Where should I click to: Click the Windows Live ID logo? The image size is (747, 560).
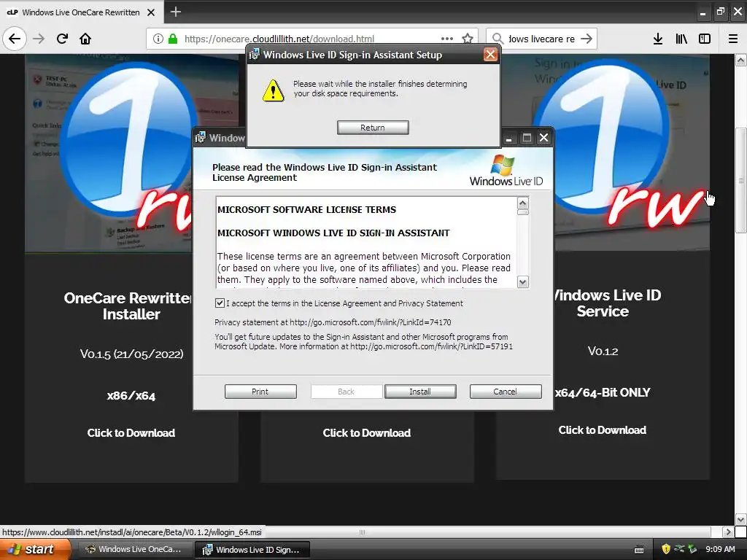[506, 171]
